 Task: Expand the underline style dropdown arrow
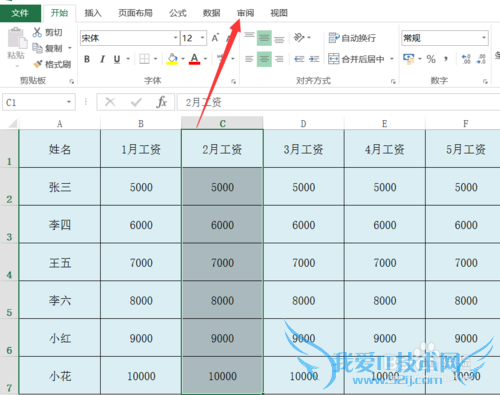pyautogui.click(x=128, y=59)
